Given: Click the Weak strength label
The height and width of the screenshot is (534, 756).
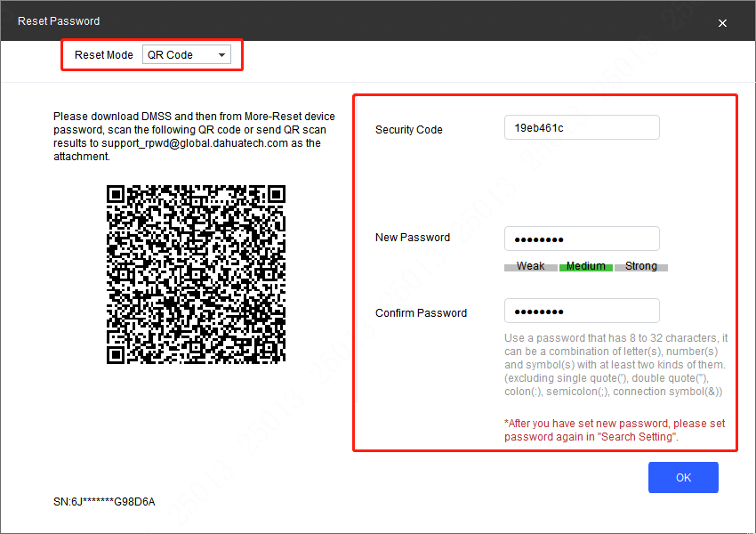Looking at the screenshot, I should (530, 265).
